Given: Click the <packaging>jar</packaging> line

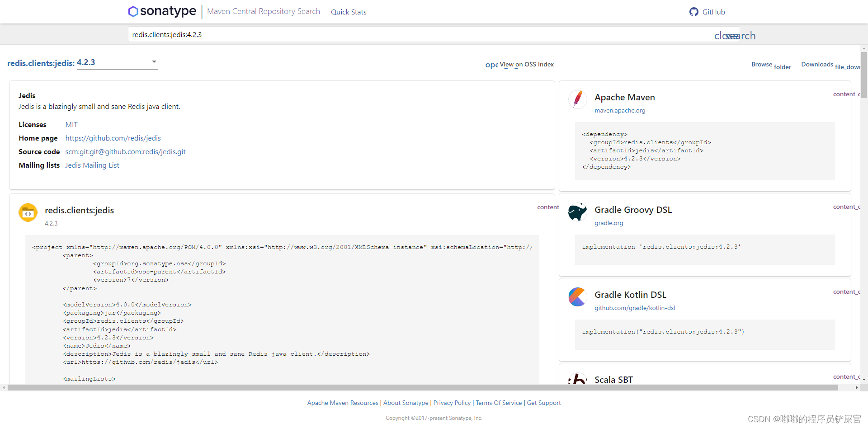Looking at the screenshot, I should (112, 313).
